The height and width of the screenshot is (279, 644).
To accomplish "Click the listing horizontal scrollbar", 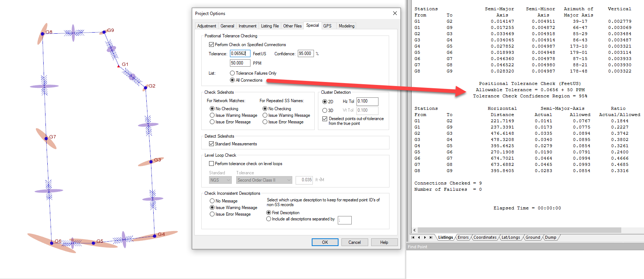I will [519, 230].
